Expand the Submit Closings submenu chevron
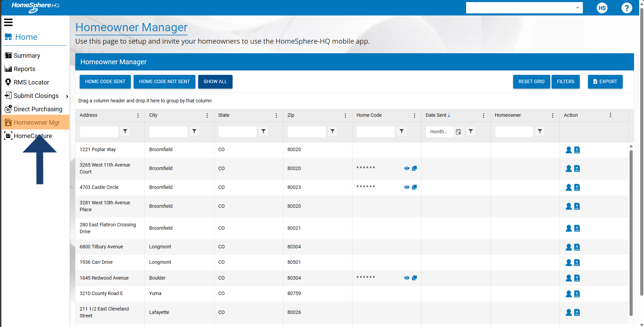 67,96
